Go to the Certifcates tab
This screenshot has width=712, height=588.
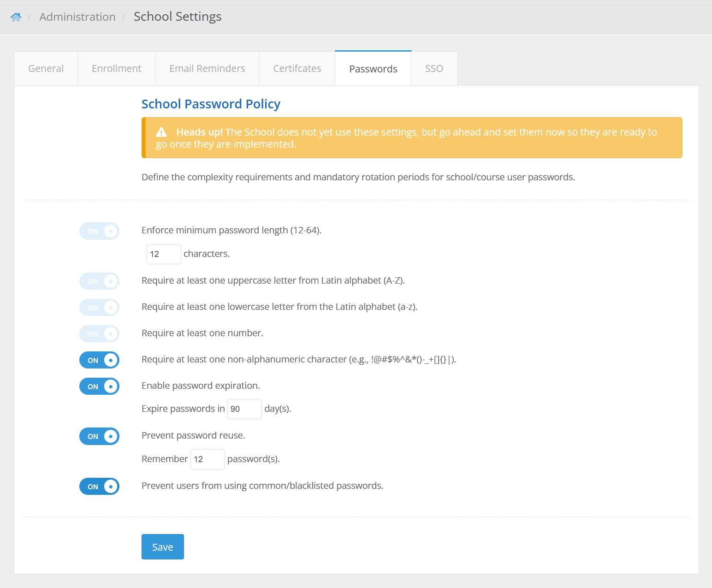297,69
